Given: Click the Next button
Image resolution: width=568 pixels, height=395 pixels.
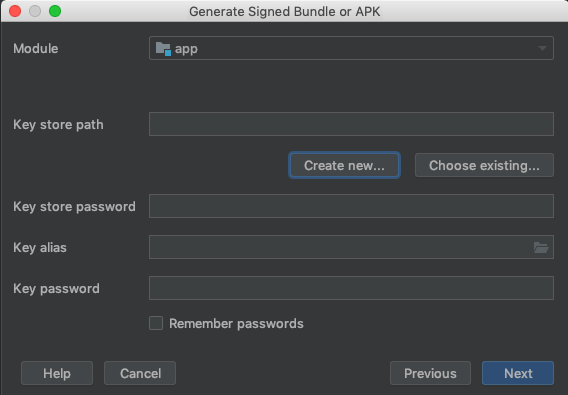Looking at the screenshot, I should [x=518, y=373].
